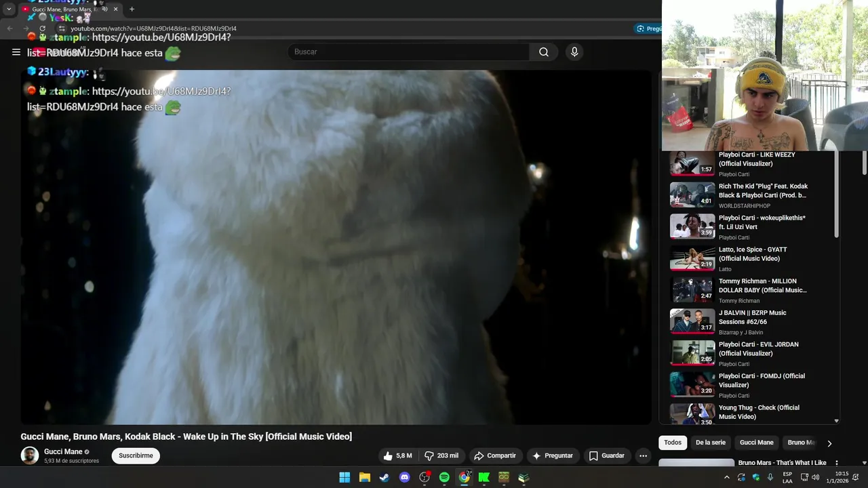
Task: Close the Gucci Mane browser tab
Action: (115, 9)
